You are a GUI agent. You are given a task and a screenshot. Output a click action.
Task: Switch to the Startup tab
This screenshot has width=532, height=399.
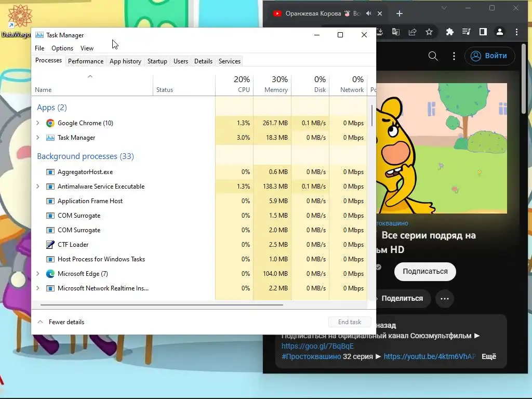click(157, 61)
